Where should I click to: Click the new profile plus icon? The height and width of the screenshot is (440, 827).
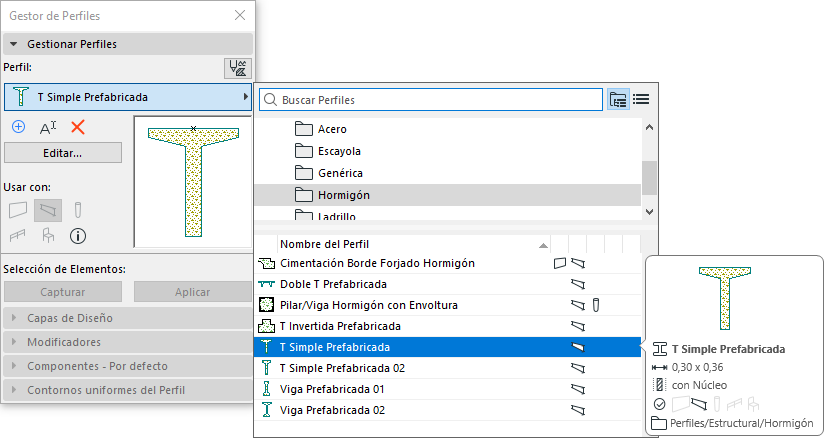point(18,127)
